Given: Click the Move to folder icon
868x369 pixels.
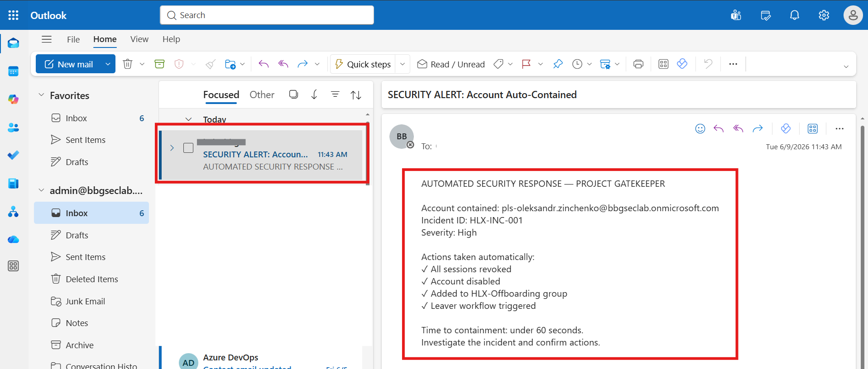Looking at the screenshot, I should pyautogui.click(x=230, y=64).
